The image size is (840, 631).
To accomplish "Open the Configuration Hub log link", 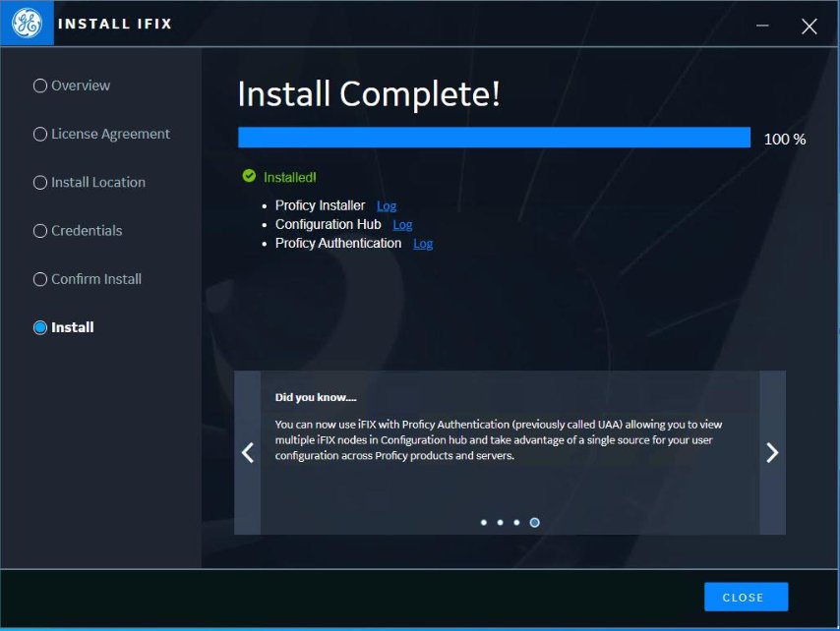I will 402,225.
